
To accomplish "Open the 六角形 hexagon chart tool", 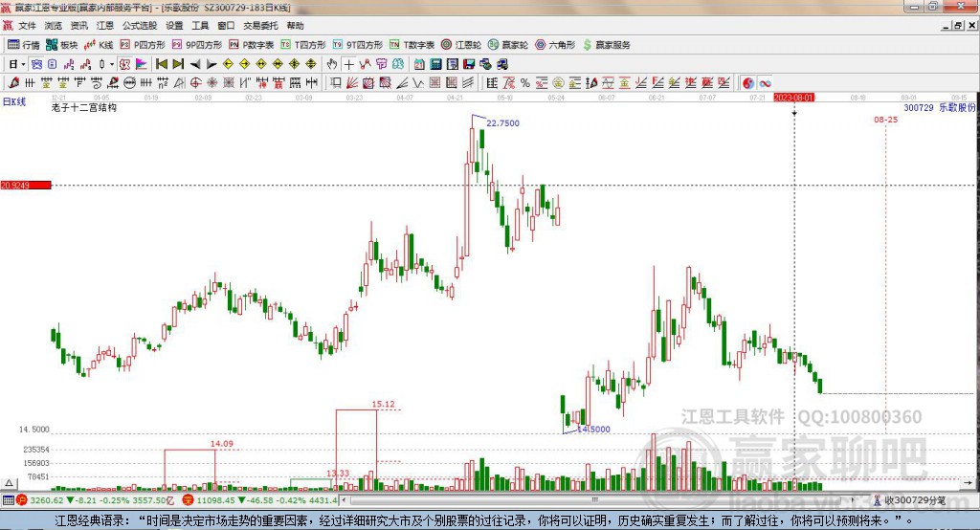I will pyautogui.click(x=556, y=45).
